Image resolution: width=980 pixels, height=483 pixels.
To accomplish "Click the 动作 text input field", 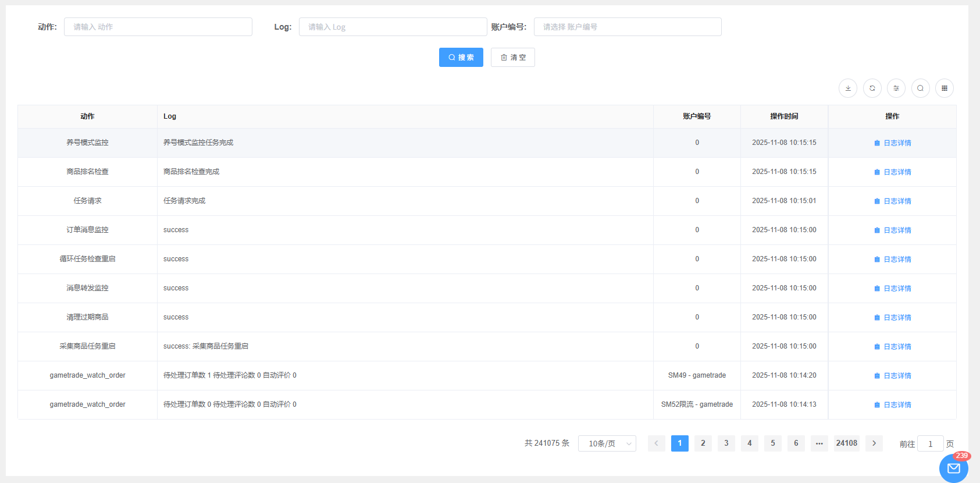I will (158, 27).
